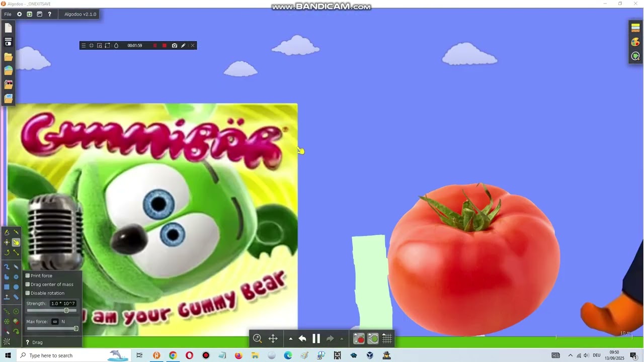The height and width of the screenshot is (362, 644).
Task: Show hidden system tray icons chevron
Action: (570, 355)
